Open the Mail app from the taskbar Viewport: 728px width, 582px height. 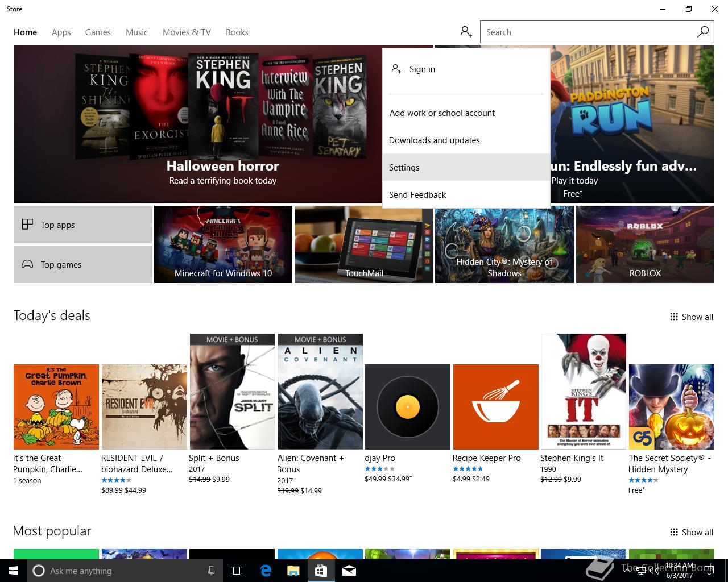(349, 571)
